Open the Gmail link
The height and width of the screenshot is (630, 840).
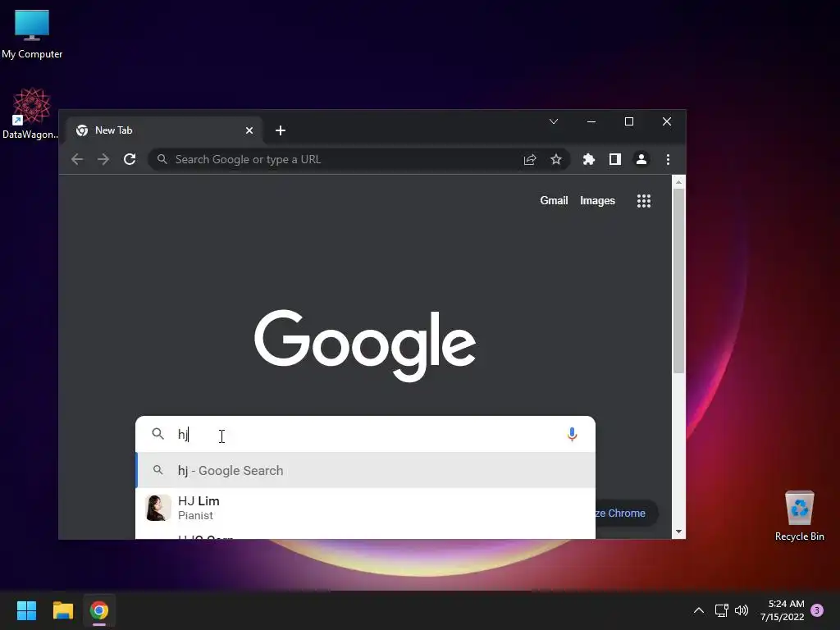coord(554,200)
